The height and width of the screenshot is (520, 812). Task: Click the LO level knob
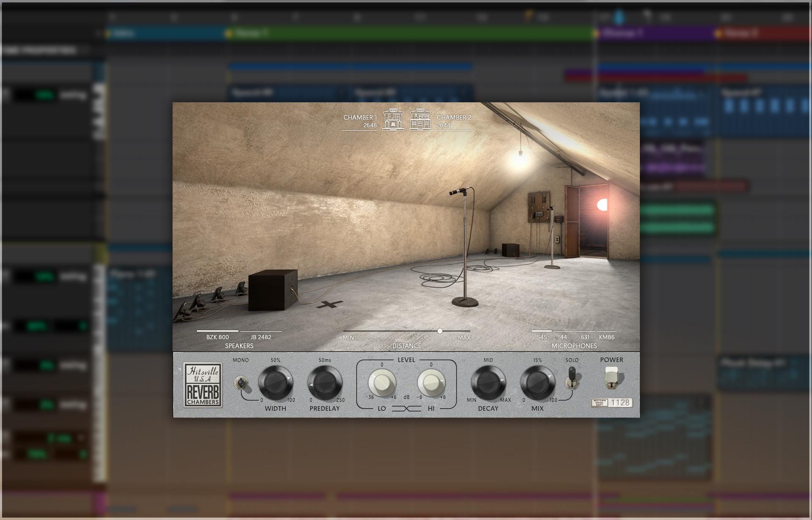(382, 383)
